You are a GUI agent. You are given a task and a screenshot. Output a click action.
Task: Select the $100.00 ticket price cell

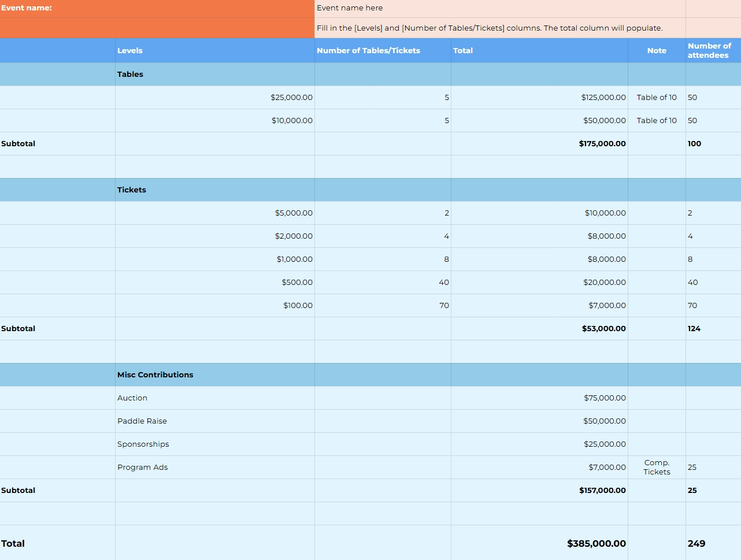[297, 305]
